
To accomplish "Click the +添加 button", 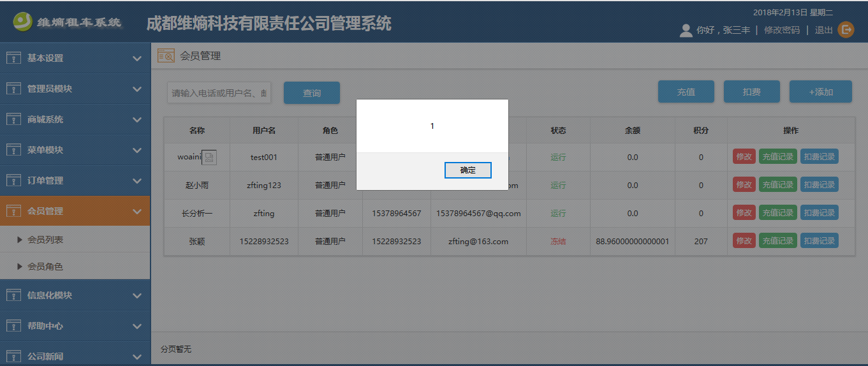I will 821,92.
